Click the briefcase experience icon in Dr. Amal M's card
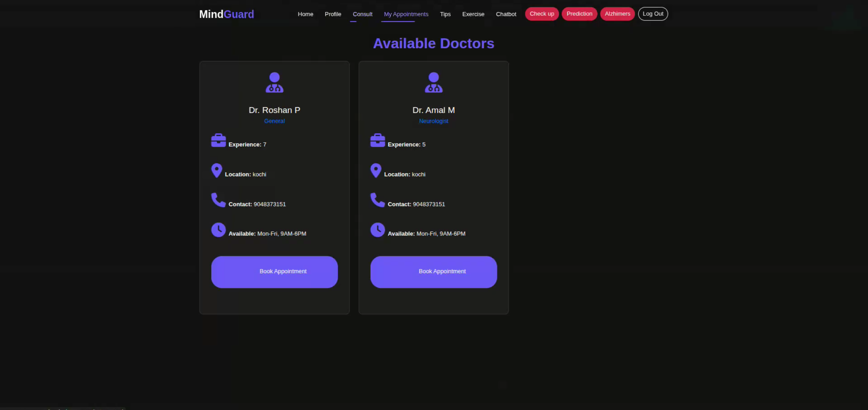The height and width of the screenshot is (410, 868). [377, 140]
